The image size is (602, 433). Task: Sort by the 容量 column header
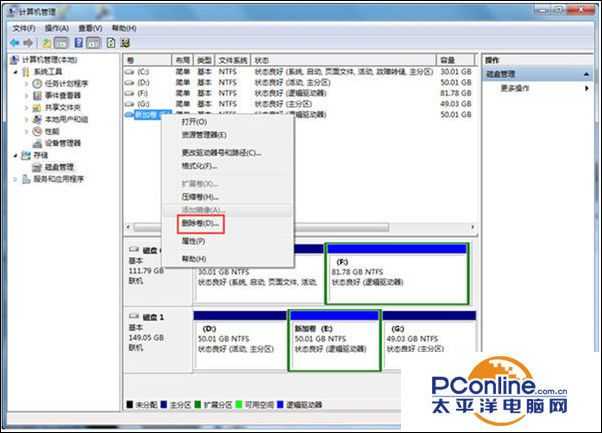[455, 60]
